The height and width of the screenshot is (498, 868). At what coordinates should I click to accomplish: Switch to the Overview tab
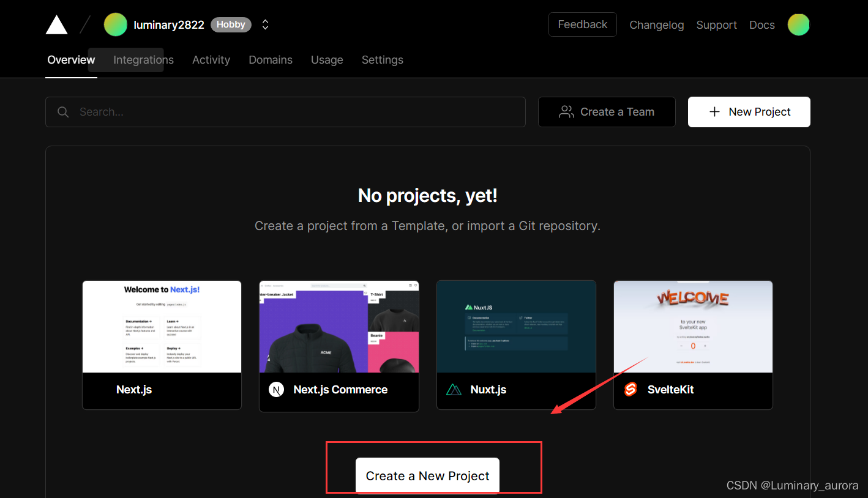pos(71,60)
